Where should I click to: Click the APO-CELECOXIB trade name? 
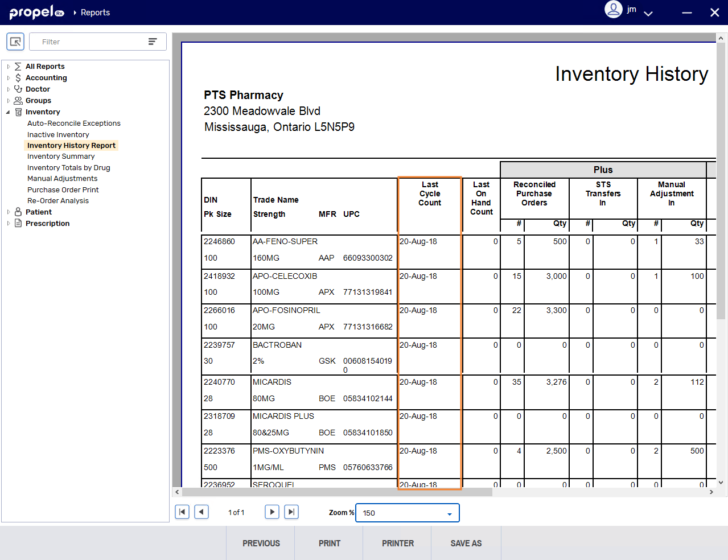(x=285, y=276)
